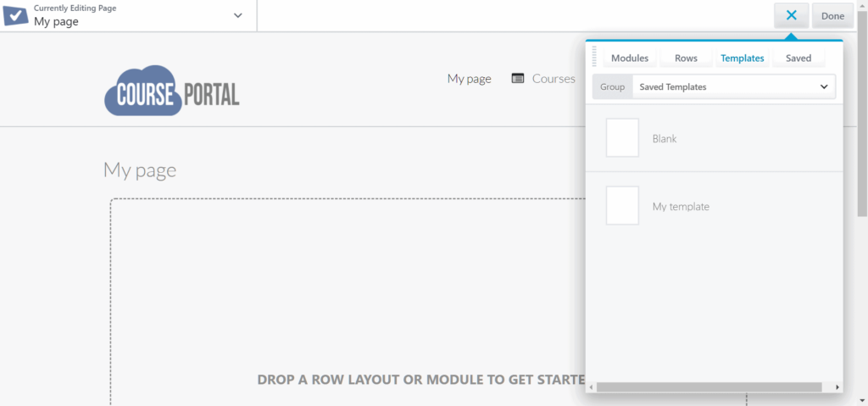Click the Course Portal cloud logo
Image resolution: width=868 pixels, height=406 pixels.
pos(172,90)
